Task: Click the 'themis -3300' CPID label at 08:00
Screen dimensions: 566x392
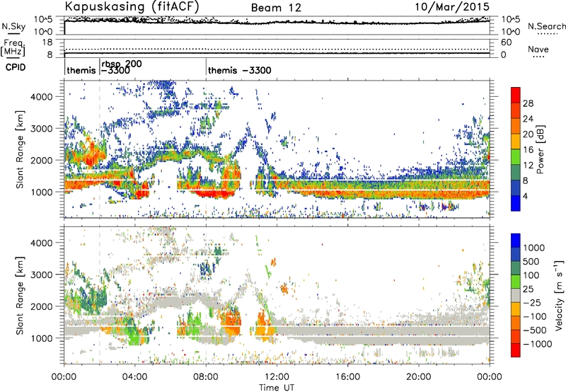Action: click(240, 70)
